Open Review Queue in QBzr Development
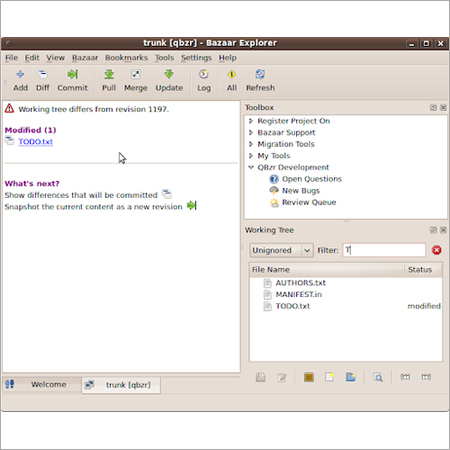This screenshot has height=450, width=450. 309,202
